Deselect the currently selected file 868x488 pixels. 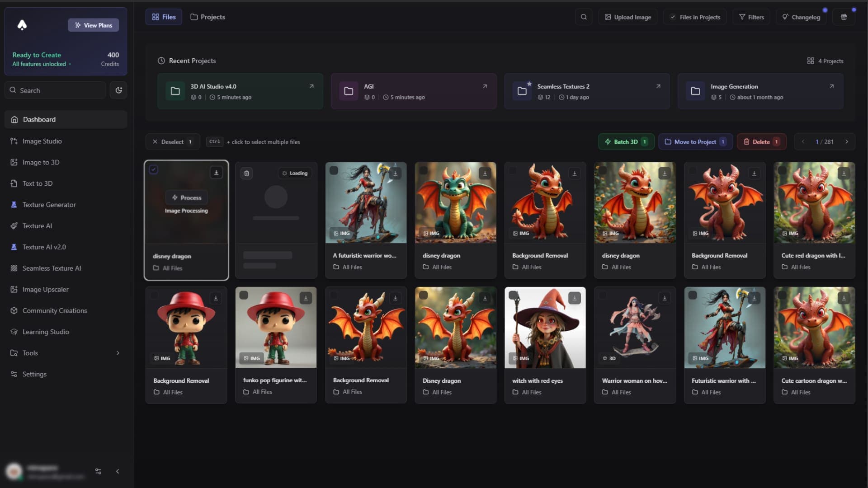point(172,141)
